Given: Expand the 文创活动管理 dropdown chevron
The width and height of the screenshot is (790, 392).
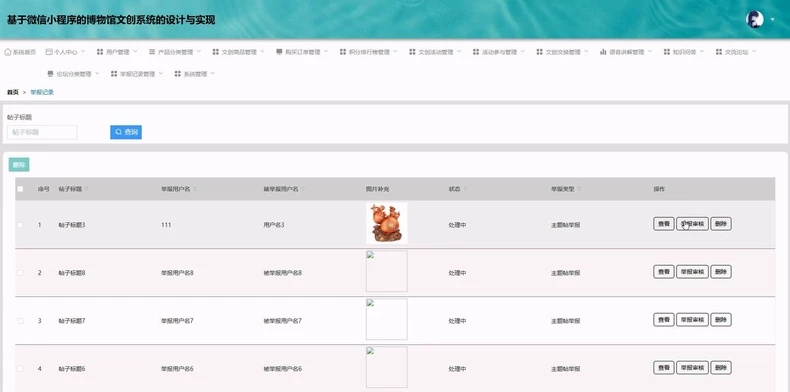Looking at the screenshot, I should pyautogui.click(x=459, y=52).
